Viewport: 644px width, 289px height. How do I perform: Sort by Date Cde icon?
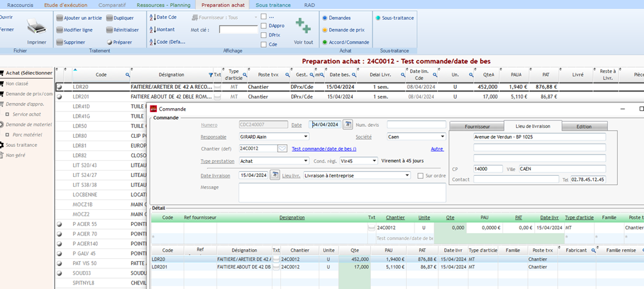[152, 17]
